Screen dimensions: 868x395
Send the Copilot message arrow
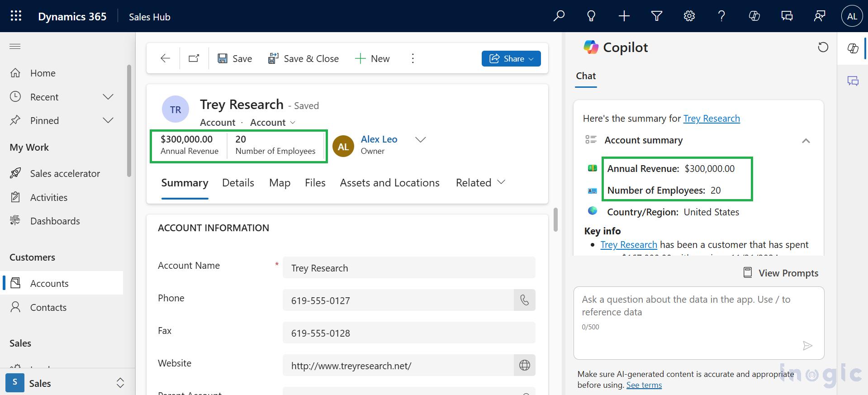click(x=807, y=346)
